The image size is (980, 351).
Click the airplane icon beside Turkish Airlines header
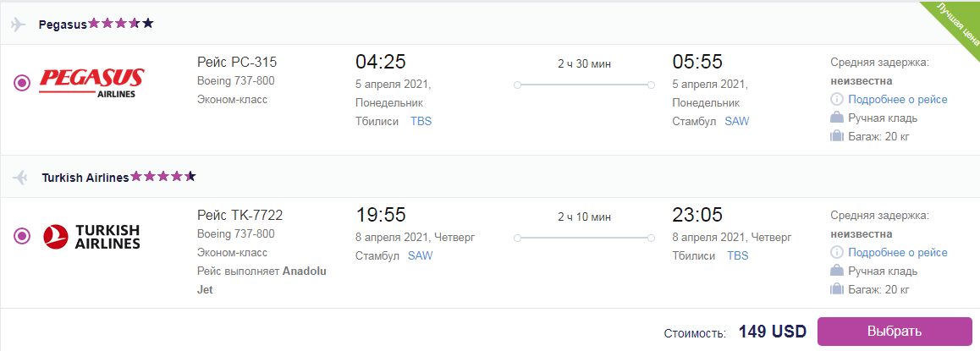pyautogui.click(x=20, y=178)
